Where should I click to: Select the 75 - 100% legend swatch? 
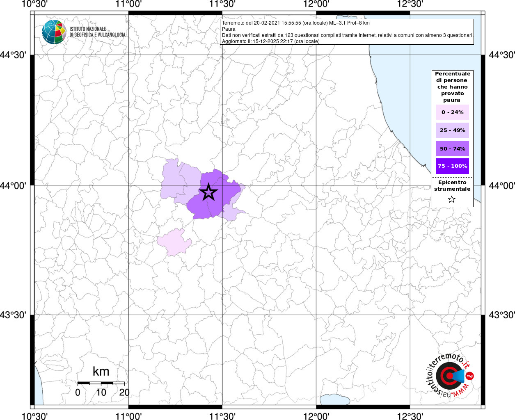(x=453, y=166)
